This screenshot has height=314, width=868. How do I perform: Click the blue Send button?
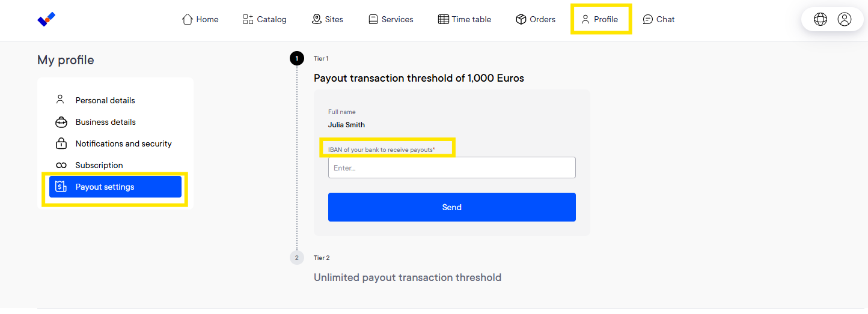pos(452,207)
